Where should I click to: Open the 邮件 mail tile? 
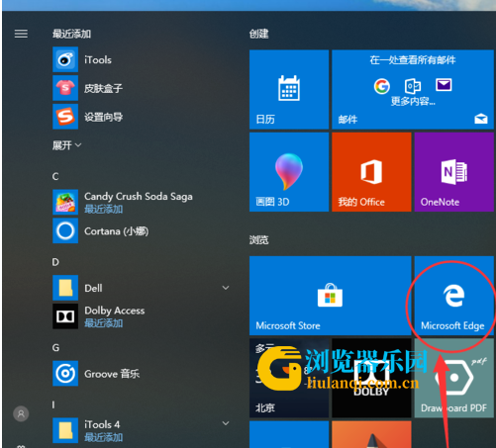413,89
